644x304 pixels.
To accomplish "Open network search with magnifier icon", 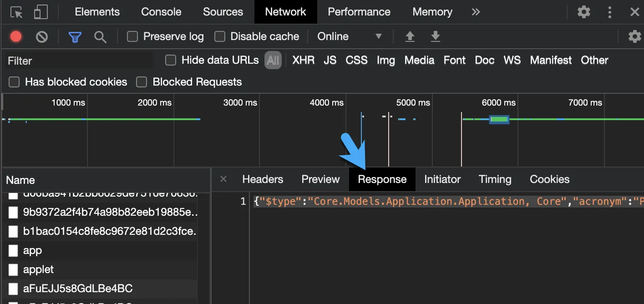I will pos(100,37).
